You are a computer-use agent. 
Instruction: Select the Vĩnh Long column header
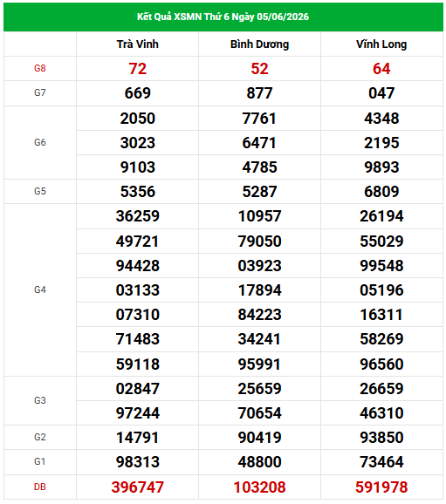[381, 44]
